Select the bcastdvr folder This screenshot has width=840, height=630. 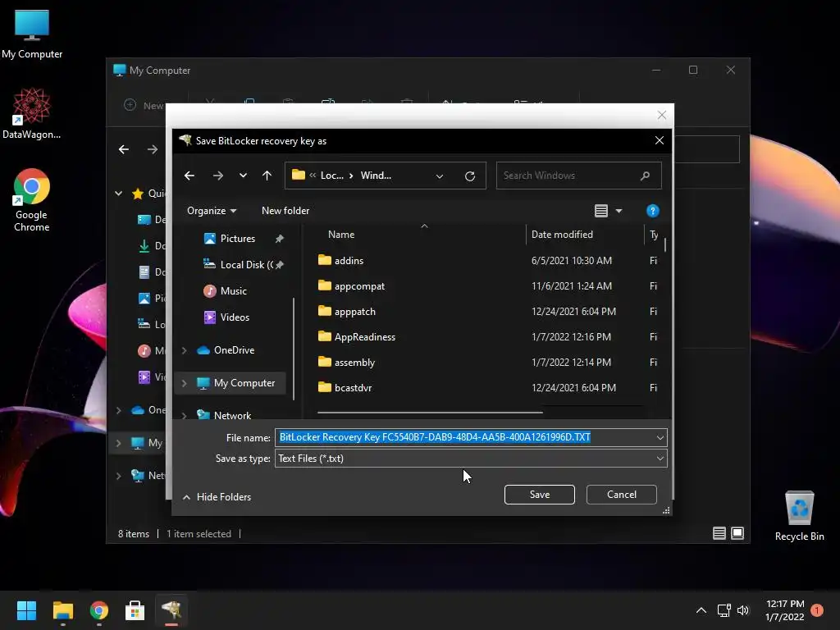353,388
